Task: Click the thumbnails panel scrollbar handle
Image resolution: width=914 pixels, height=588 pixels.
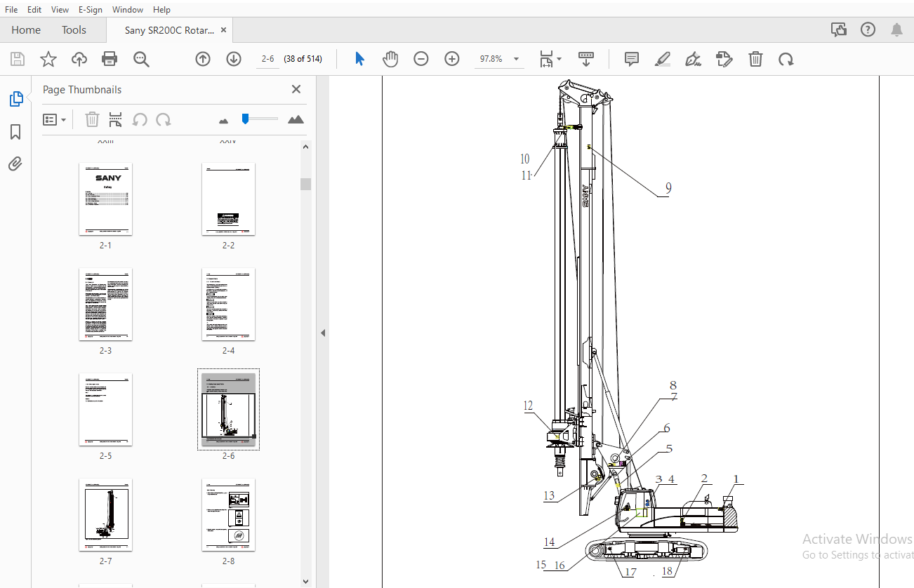Action: click(x=305, y=184)
